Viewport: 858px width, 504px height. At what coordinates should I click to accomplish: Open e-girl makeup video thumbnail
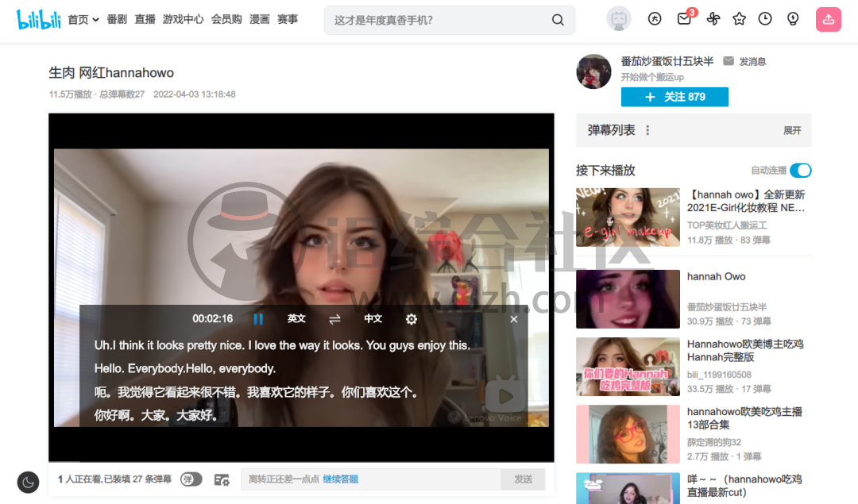[628, 217]
